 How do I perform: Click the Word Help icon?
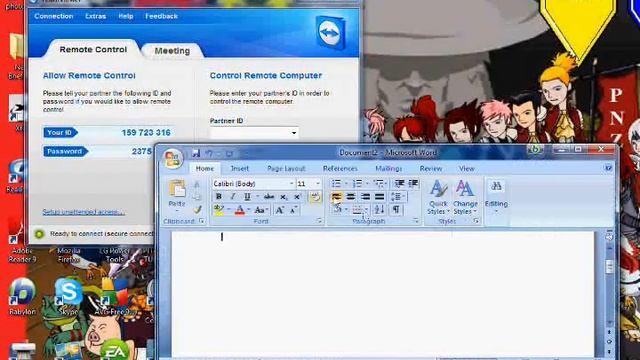click(608, 168)
